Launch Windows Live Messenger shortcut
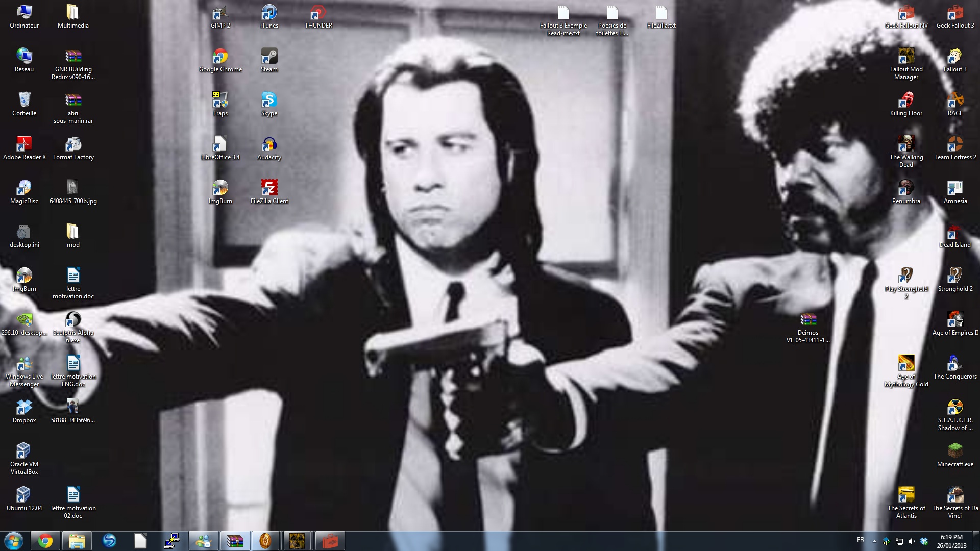The width and height of the screenshot is (980, 551). (24, 371)
